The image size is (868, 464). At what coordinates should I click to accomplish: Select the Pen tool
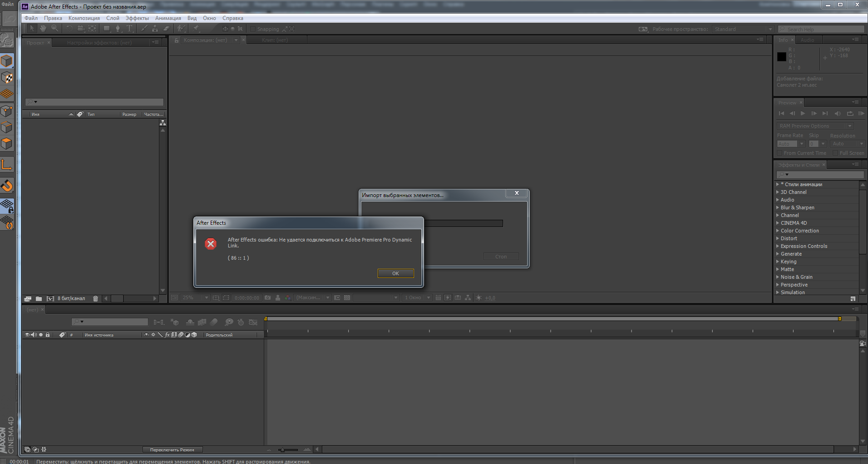tap(118, 28)
